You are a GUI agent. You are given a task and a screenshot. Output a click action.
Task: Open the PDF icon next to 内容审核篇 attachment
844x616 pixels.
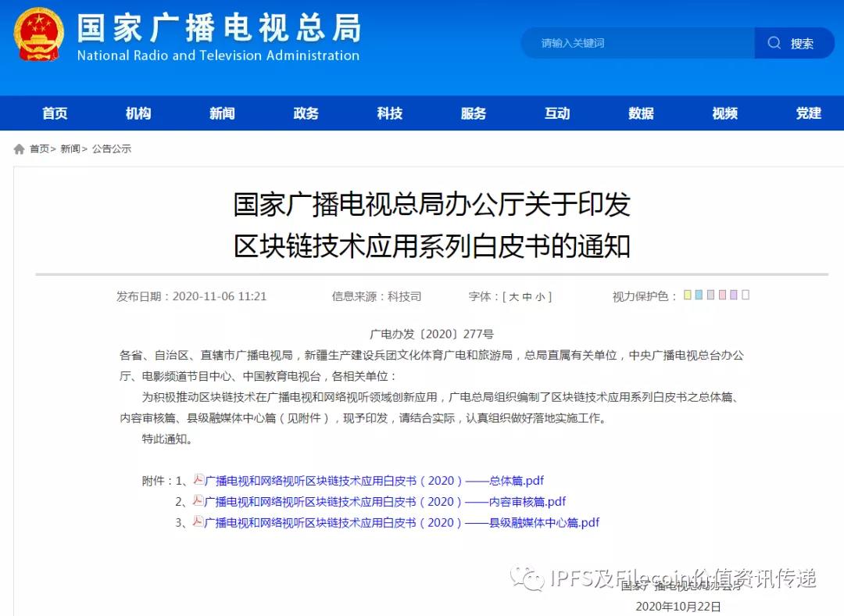[x=198, y=501]
